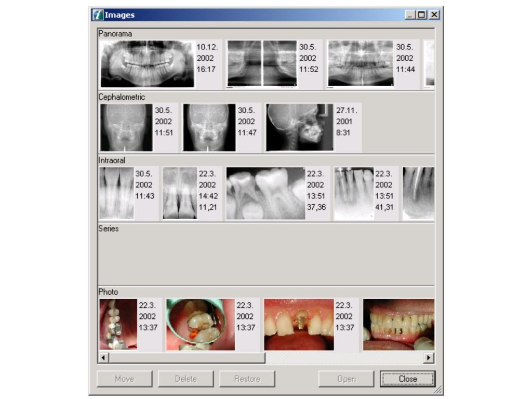Click the Close button
532x399 pixels.
point(407,379)
